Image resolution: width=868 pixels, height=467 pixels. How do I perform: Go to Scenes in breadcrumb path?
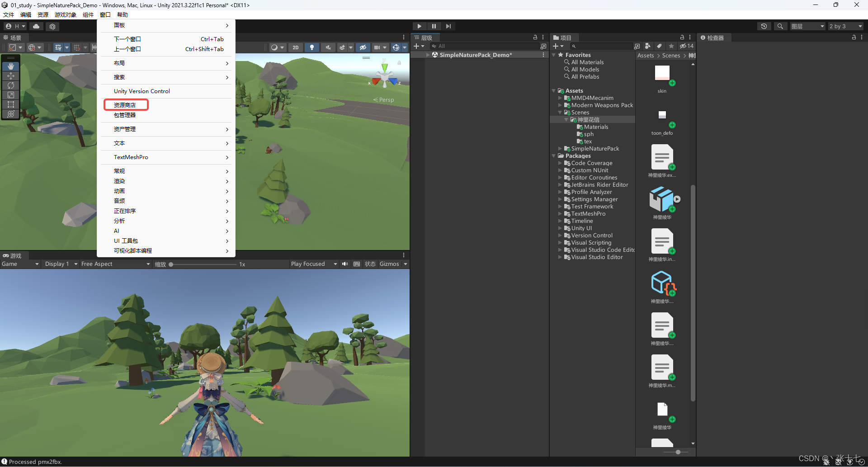(671, 56)
